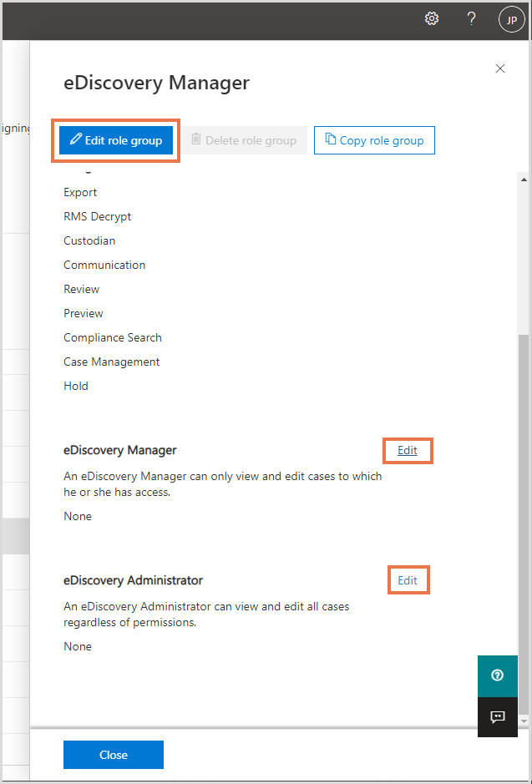Open the teal help widget at bottom right
Screen dimensions: 532x784
tap(497, 675)
